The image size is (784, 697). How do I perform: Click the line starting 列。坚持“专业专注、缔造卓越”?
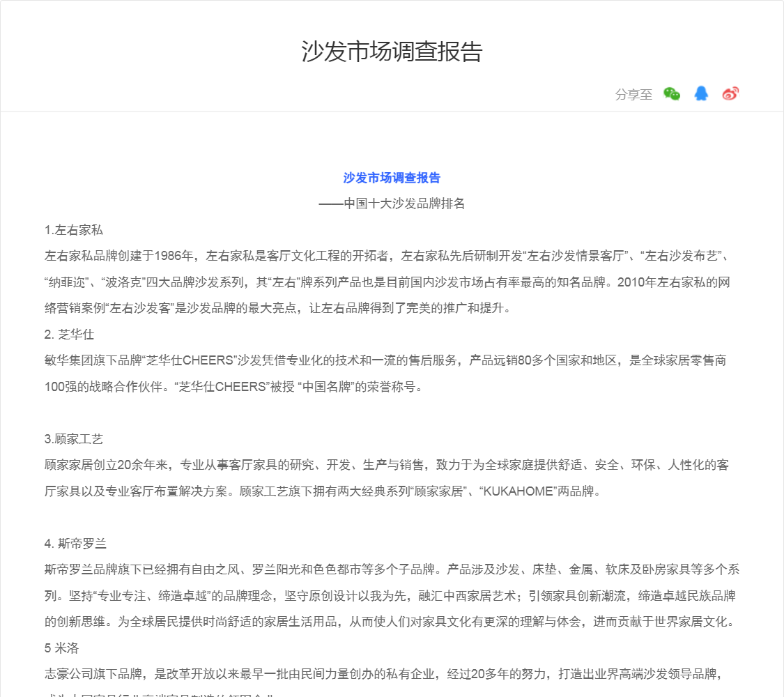pyautogui.click(x=390, y=595)
